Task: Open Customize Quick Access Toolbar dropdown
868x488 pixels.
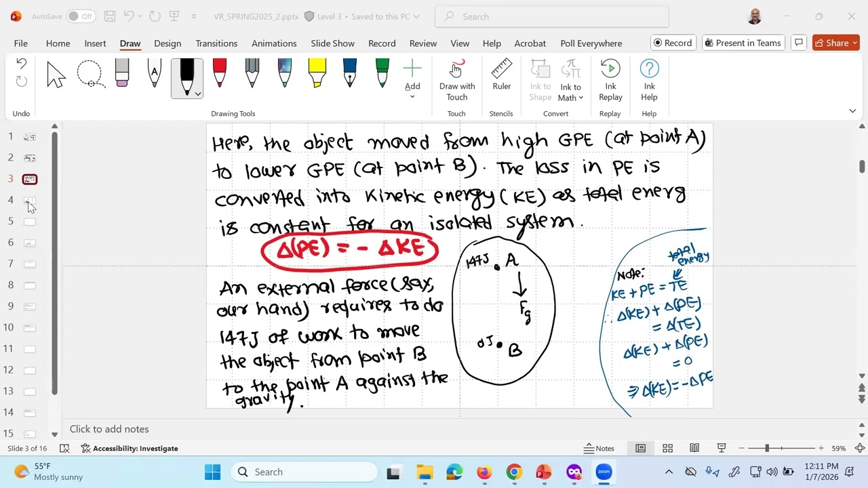Action: click(x=194, y=16)
